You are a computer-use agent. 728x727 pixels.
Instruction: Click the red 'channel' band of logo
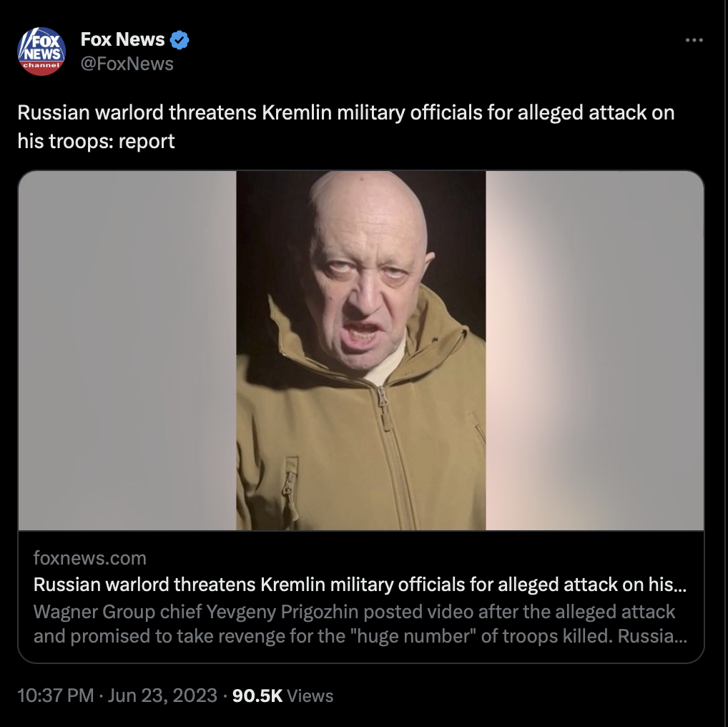[41, 67]
